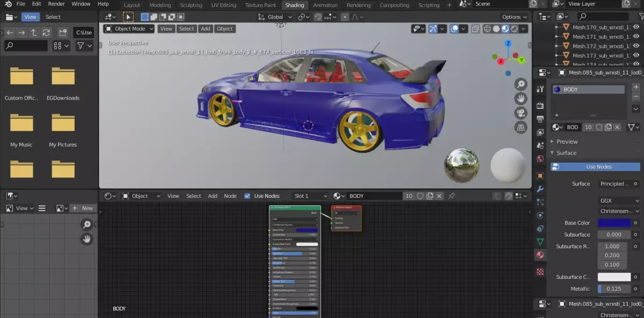Open the World properties tab icon
This screenshot has width=644, height=318.
540,159
